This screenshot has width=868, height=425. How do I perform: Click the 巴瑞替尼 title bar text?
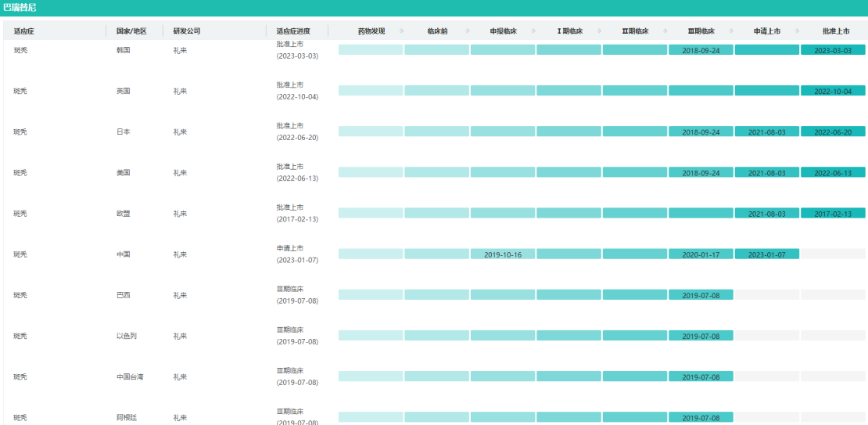(20, 8)
